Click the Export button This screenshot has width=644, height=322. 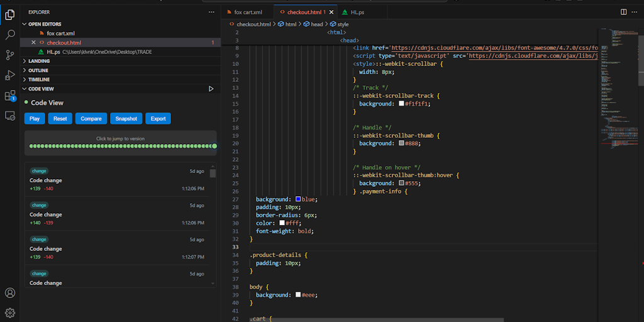coord(158,118)
